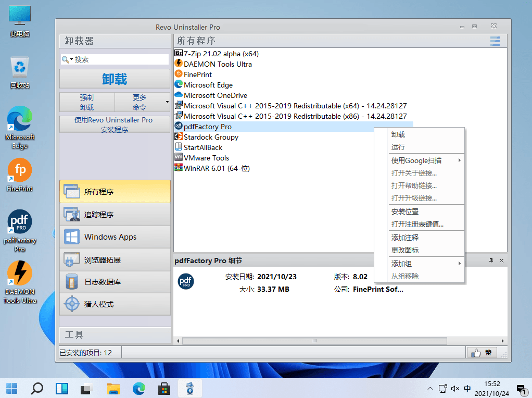
Task: Select 所有程序 in sidebar
Action: click(x=115, y=192)
